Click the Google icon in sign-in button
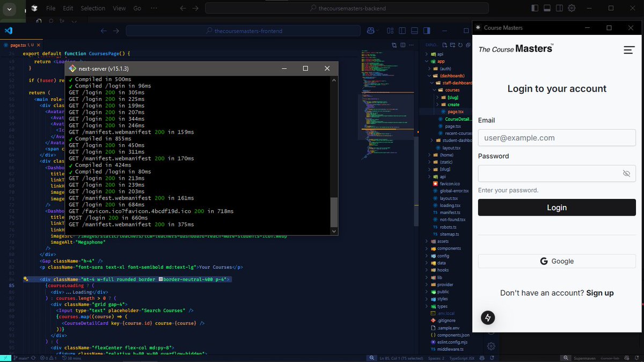644x362 pixels. 544,261
